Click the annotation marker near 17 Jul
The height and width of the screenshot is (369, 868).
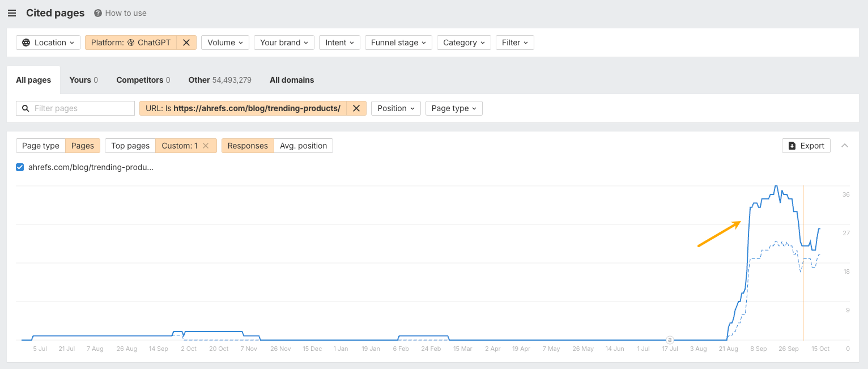coord(670,340)
